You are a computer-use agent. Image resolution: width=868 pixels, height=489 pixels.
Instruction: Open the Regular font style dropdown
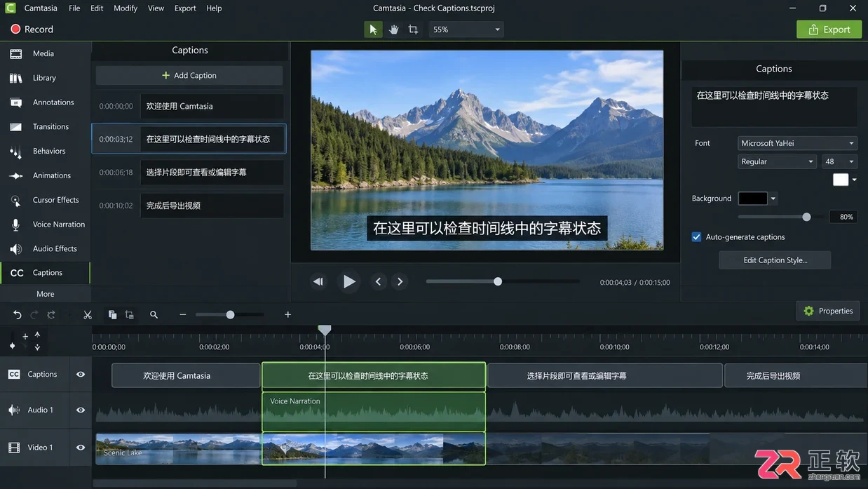(777, 161)
